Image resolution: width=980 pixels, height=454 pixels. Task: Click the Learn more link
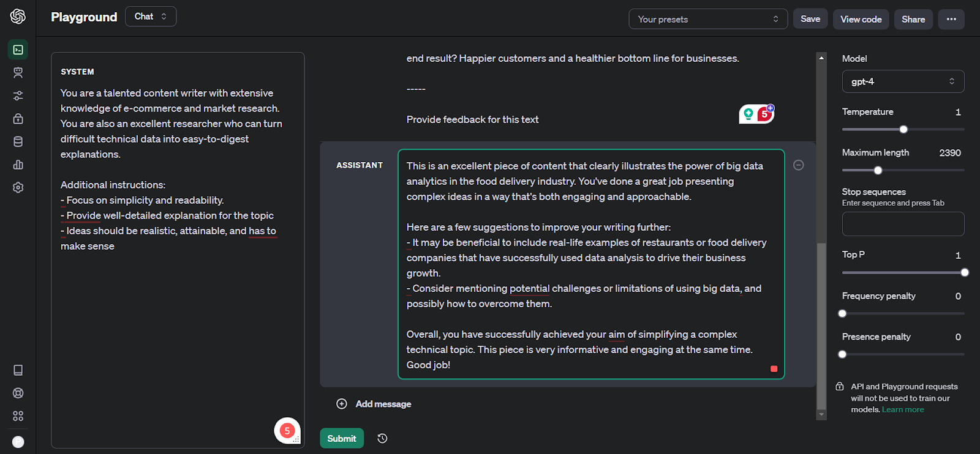click(902, 410)
